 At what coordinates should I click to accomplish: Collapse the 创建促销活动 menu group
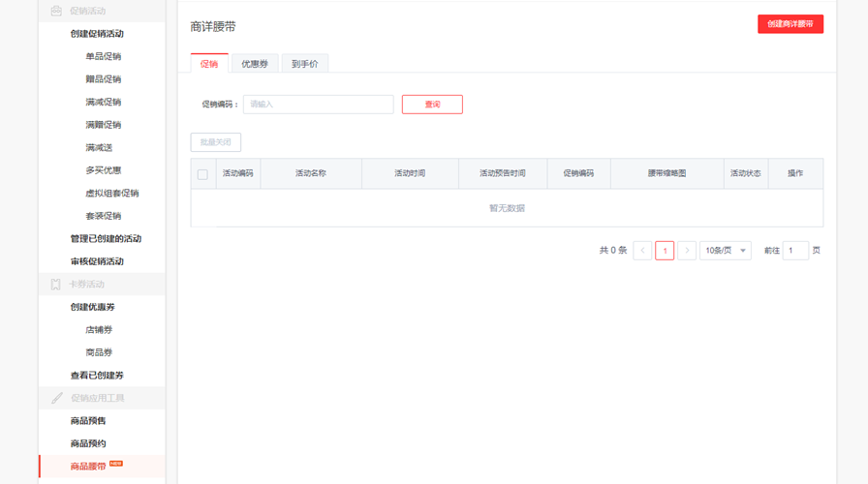point(97,34)
